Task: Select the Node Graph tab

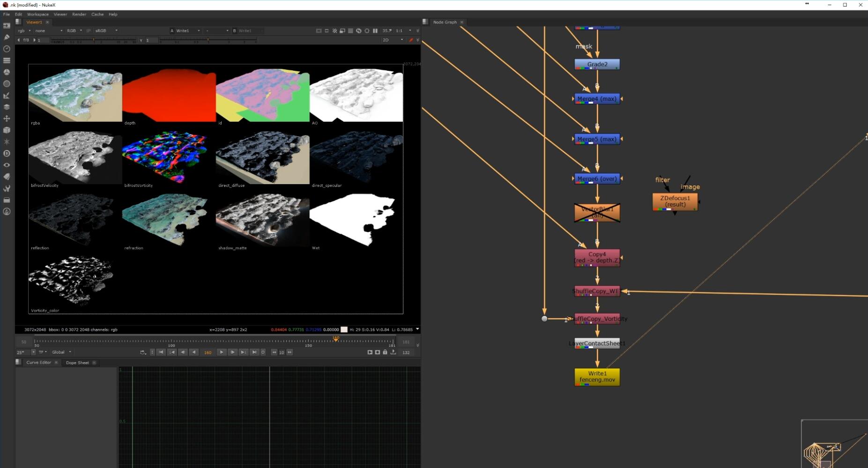Action: 445,22
